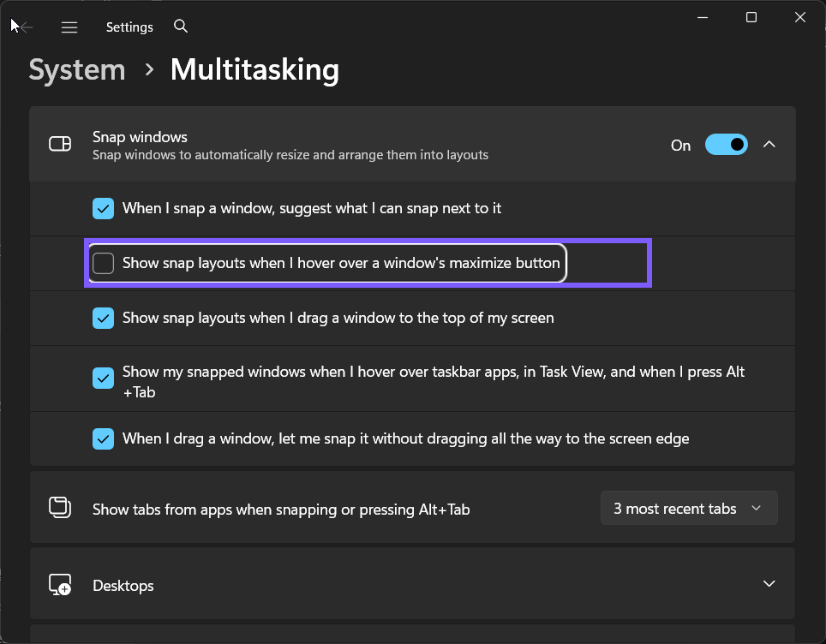The image size is (826, 644).
Task: Click the On label beside toggle
Action: (680, 146)
